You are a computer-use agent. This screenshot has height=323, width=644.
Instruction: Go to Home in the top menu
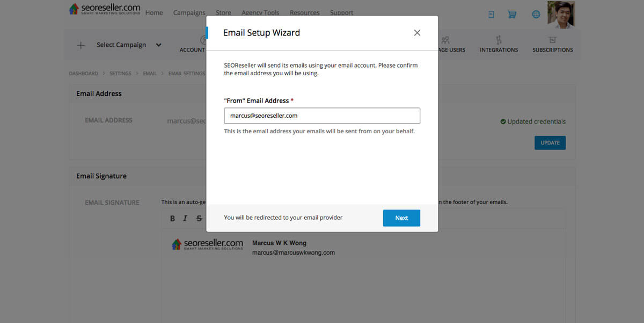click(x=154, y=12)
